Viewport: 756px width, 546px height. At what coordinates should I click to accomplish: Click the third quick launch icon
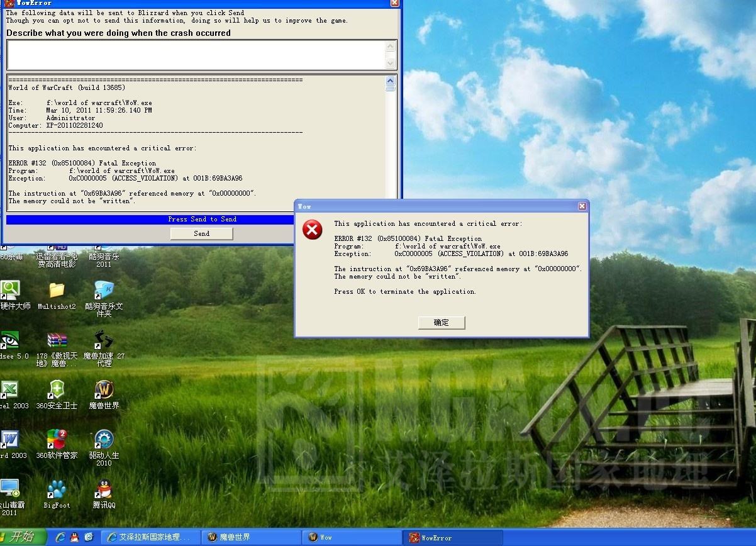[x=89, y=537]
